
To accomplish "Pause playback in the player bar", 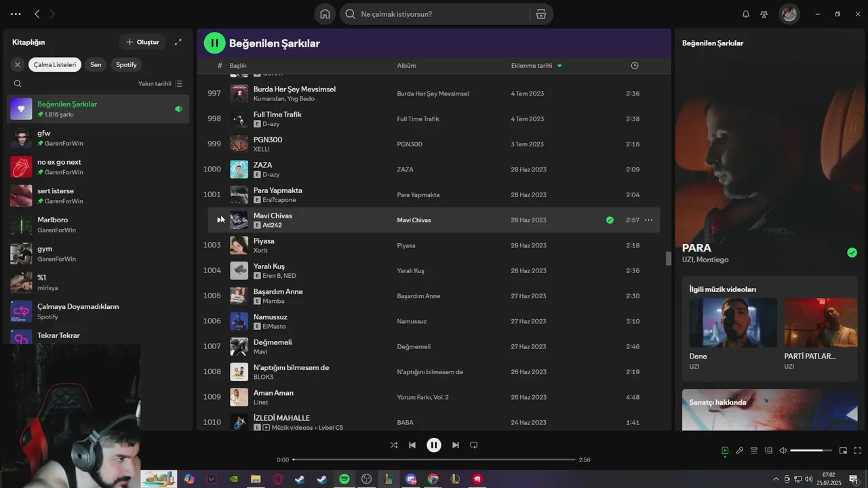I will [x=433, y=445].
